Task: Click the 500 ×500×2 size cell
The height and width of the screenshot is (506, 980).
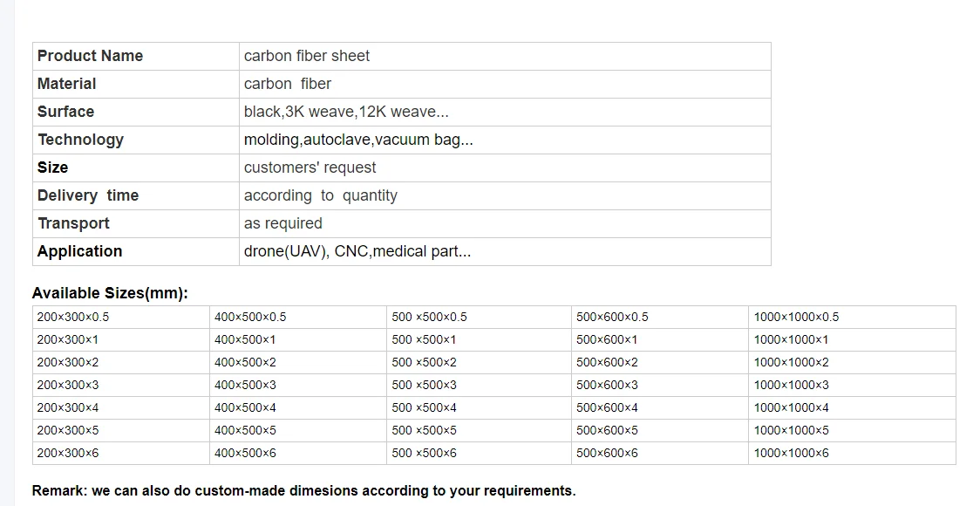Action: (425, 362)
